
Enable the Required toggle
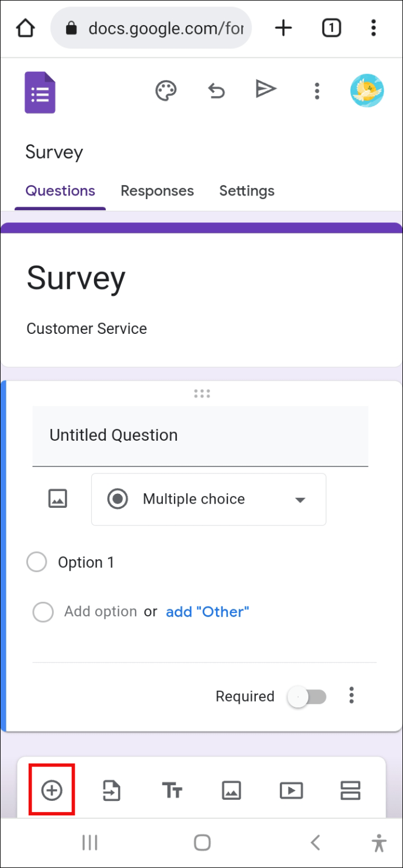tap(307, 696)
